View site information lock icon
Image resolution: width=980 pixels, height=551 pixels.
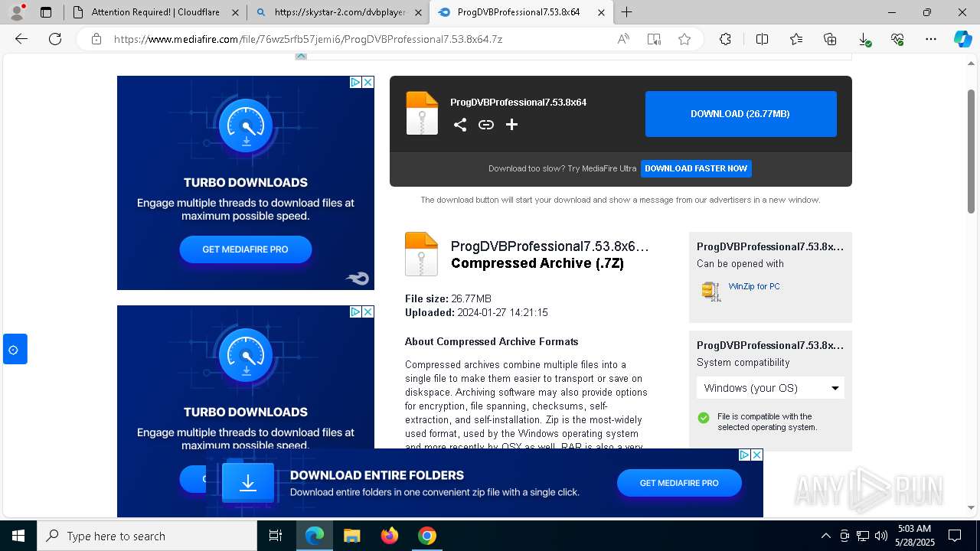[96, 39]
